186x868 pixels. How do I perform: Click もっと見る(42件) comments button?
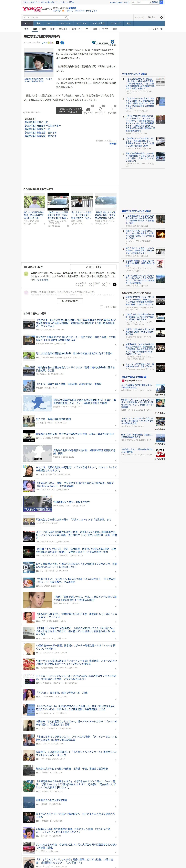click(x=70, y=301)
